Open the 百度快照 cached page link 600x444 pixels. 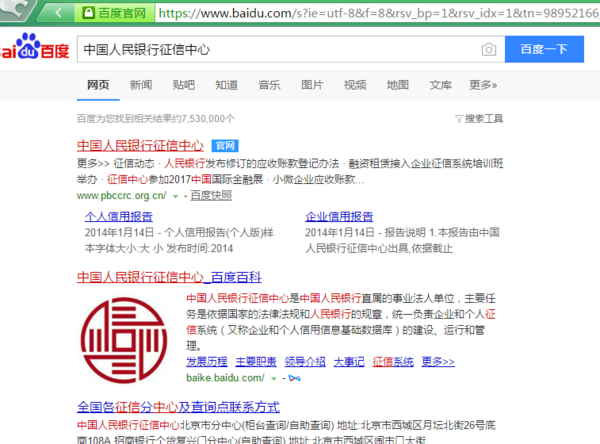point(211,196)
